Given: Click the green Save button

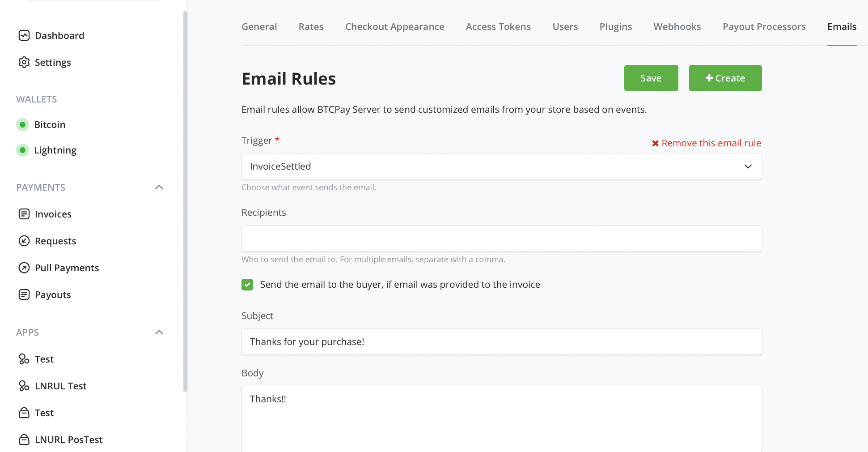Looking at the screenshot, I should (x=651, y=78).
